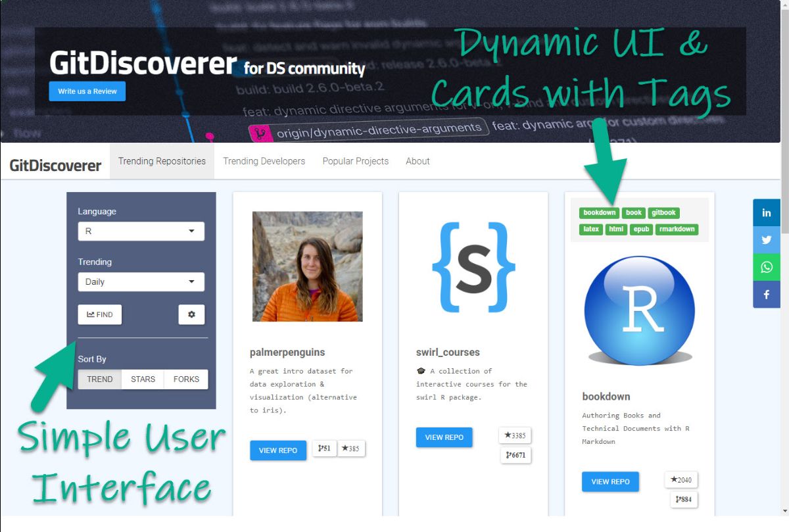Image resolution: width=789 pixels, height=532 pixels.
Task: Click the GitDiscoverer navbar brand
Action: coord(55,165)
